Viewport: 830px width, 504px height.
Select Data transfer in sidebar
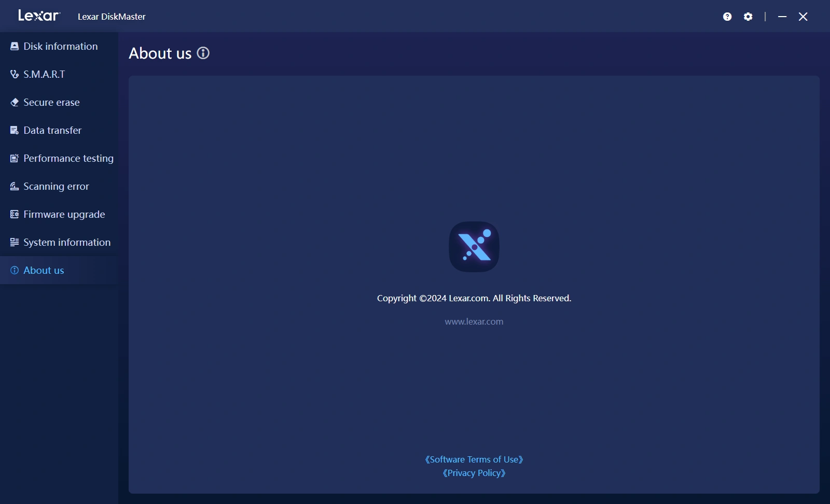(59, 130)
